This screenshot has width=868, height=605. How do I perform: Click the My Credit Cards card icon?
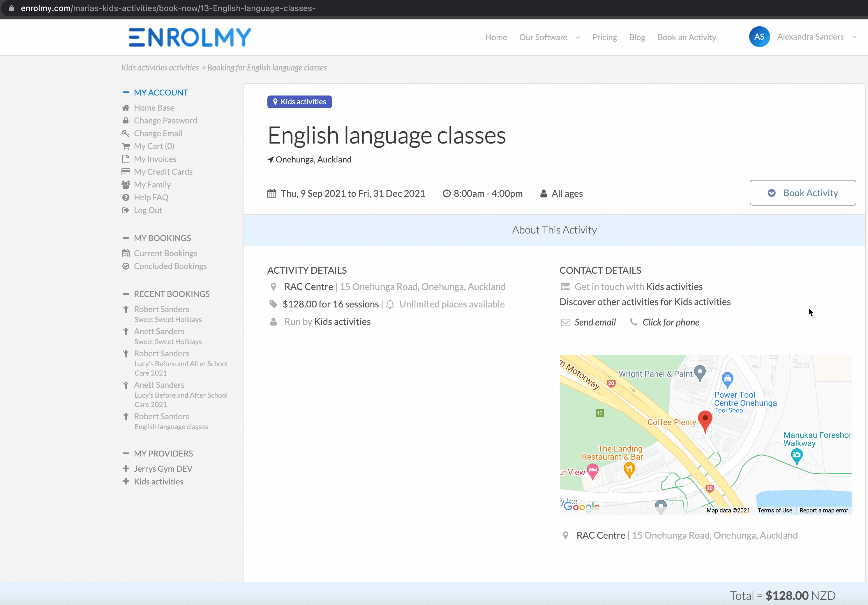126,171
